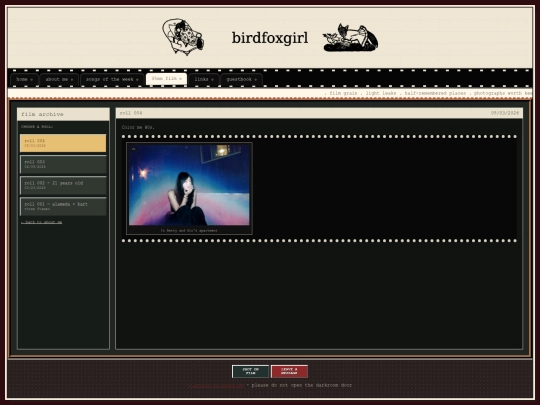Click the blue-lit apartment photo thumbnail
Viewport: 540px width, 405px height.
pos(189,185)
